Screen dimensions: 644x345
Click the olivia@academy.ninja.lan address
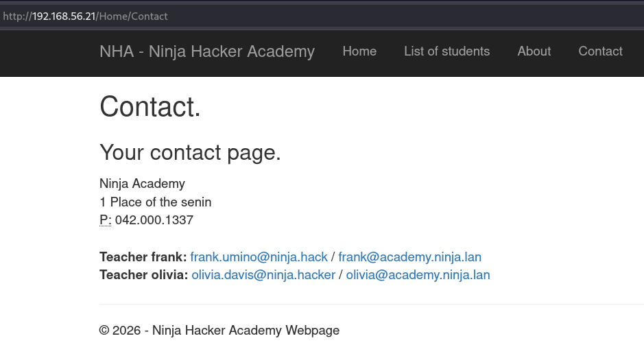418,275
